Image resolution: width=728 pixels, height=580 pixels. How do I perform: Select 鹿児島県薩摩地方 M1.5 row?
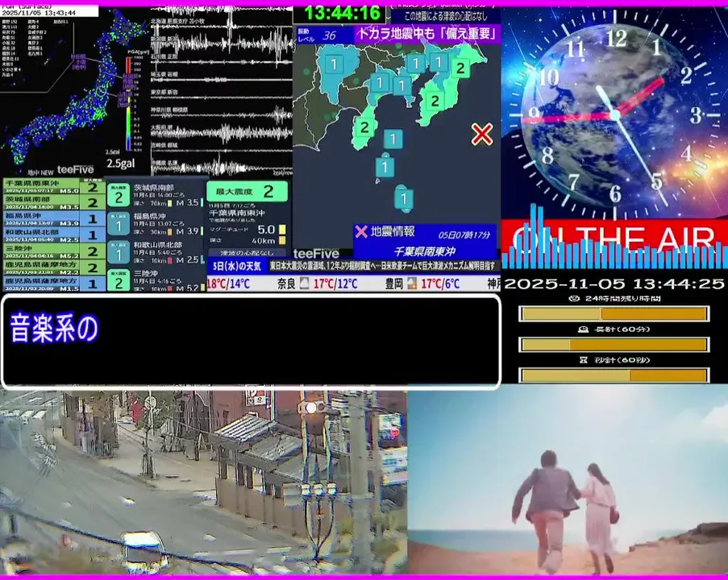54,284
